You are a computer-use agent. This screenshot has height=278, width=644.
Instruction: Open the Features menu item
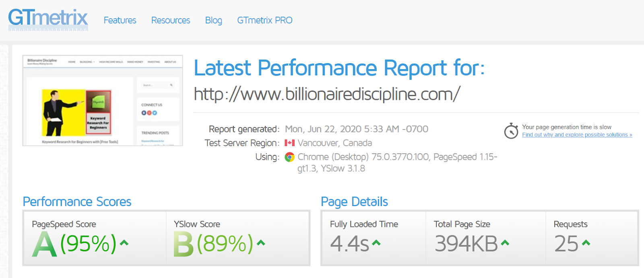pos(120,20)
